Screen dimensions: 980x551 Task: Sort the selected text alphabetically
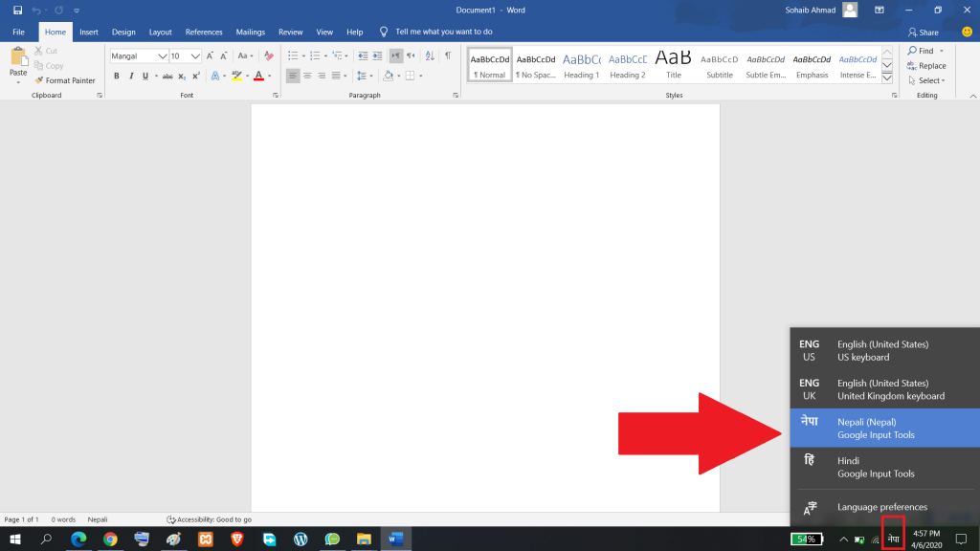pyautogui.click(x=430, y=56)
